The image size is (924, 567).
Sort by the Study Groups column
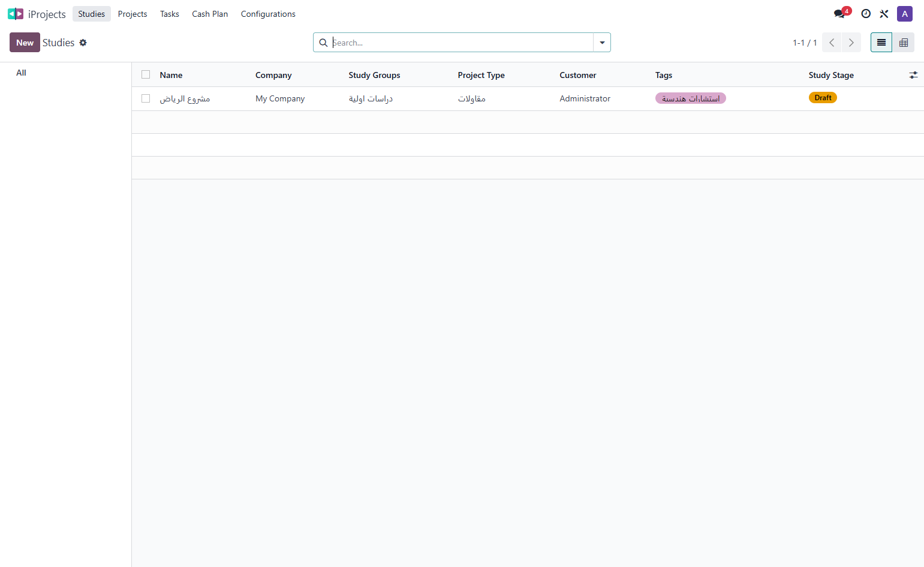click(374, 75)
